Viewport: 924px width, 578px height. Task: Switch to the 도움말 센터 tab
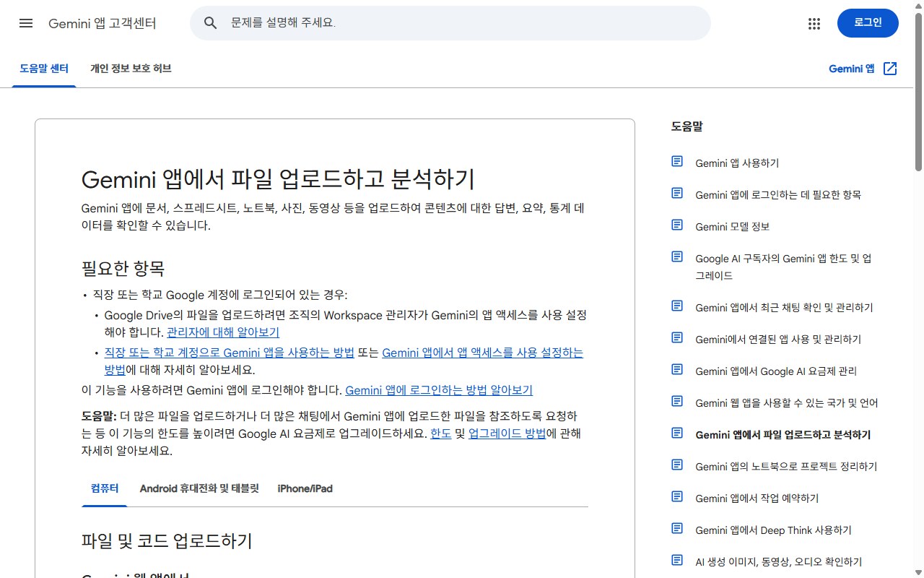coord(44,69)
